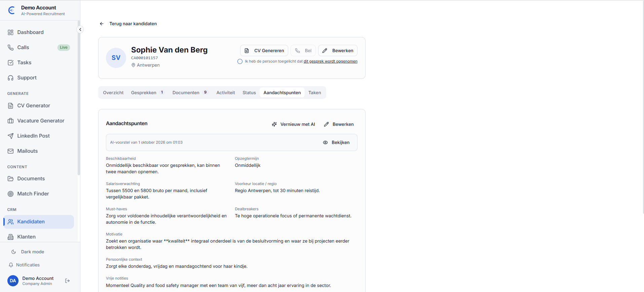Open Vacature Generator briefcase icon
Image resolution: width=644 pixels, height=292 pixels.
point(10,121)
